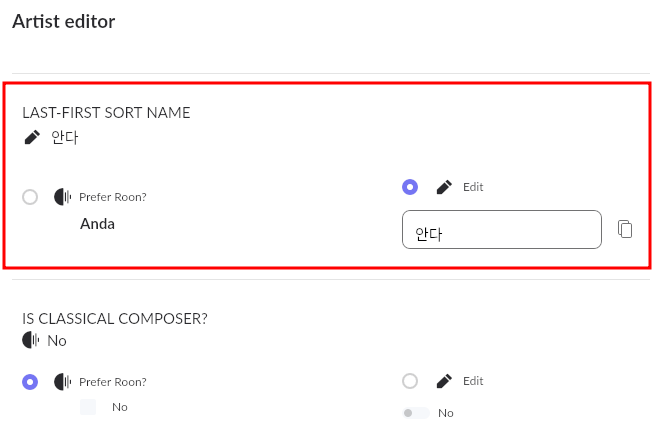Click the Roon suggested name Anda
Image resolution: width=667 pixels, height=437 pixels.
[97, 224]
